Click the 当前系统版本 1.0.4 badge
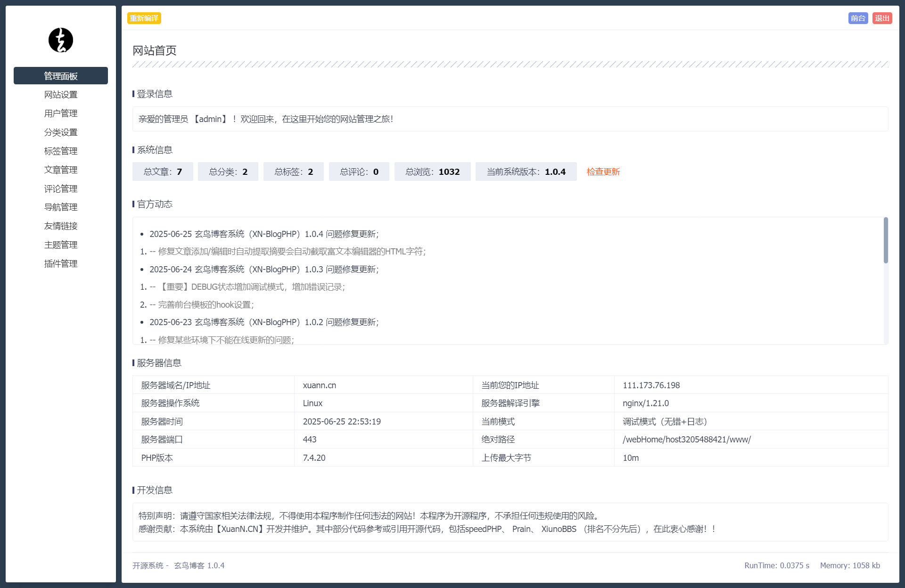This screenshot has width=905, height=588. click(526, 171)
